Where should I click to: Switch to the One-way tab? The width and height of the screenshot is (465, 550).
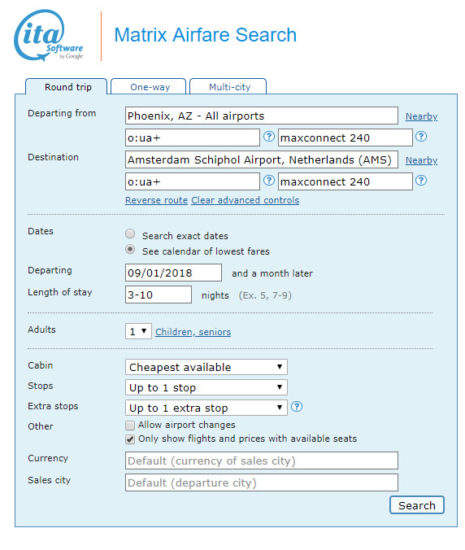148,87
